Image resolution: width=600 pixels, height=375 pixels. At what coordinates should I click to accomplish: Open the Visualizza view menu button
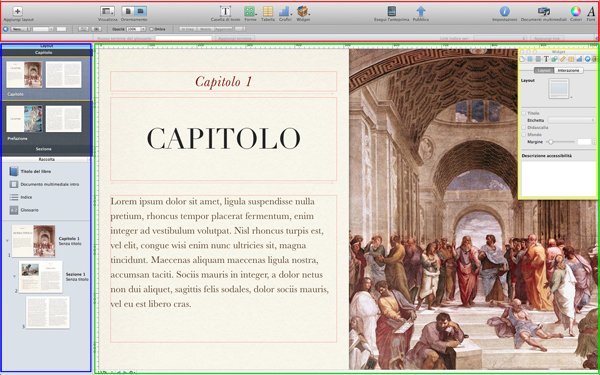tap(108, 11)
